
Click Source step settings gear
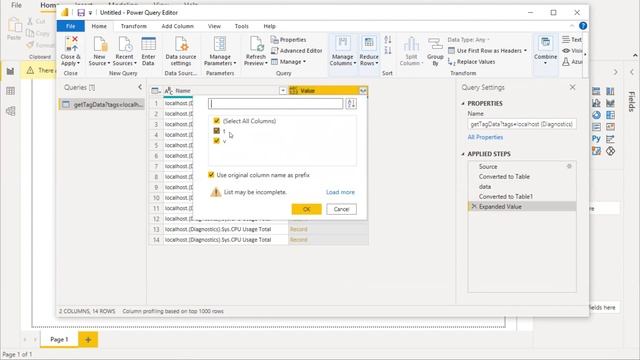[x=569, y=166]
